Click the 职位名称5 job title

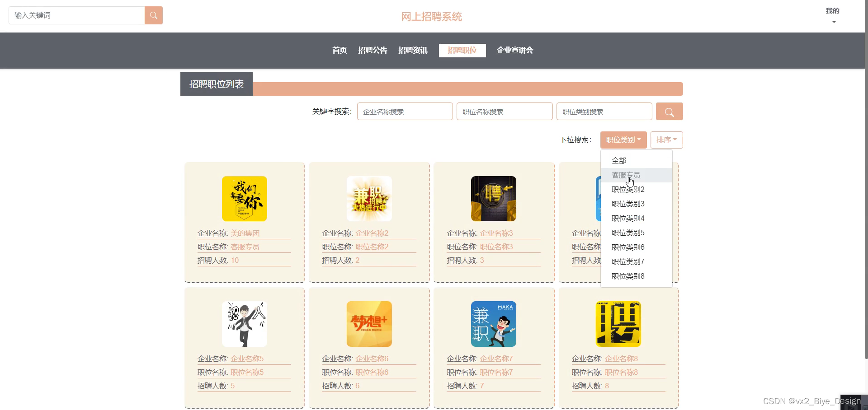click(x=247, y=373)
